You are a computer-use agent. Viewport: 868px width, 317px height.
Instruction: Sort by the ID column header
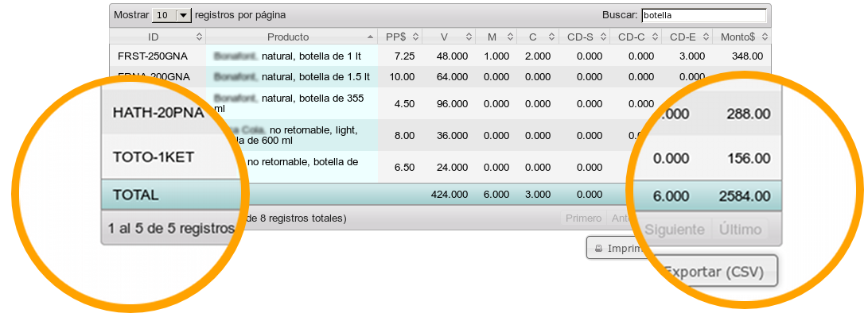[158, 37]
